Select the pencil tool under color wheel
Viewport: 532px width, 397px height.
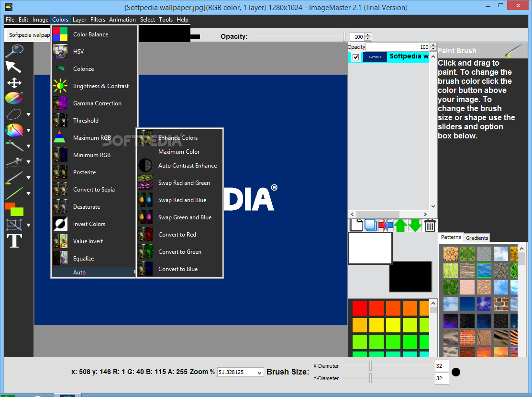[x=14, y=146]
